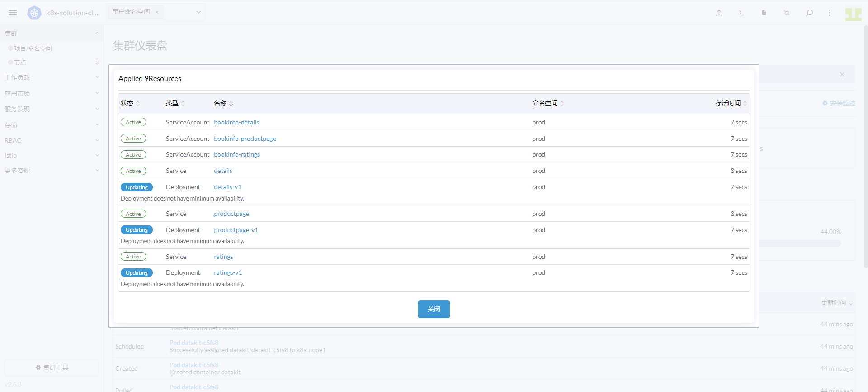
Task: Sort the table by 类型 column
Action: click(175, 103)
